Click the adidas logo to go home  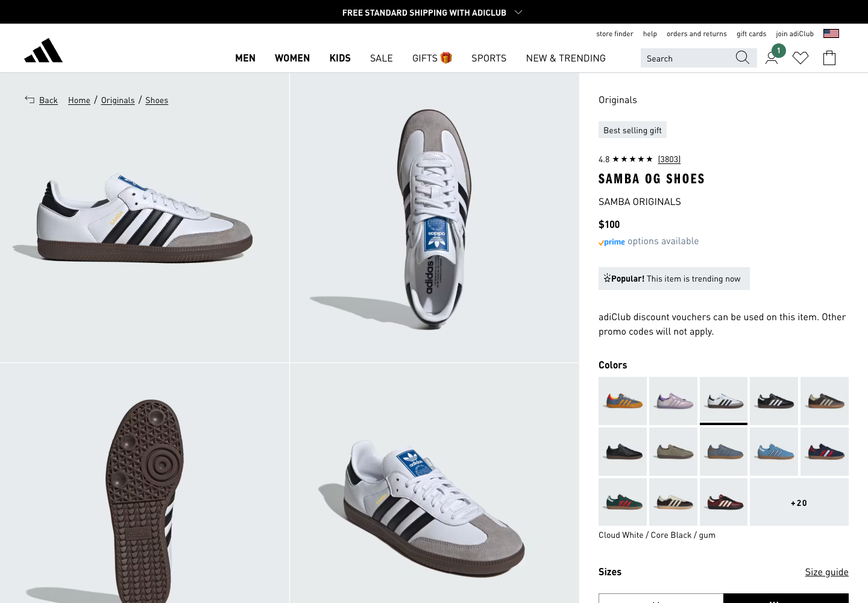pyautogui.click(x=43, y=51)
